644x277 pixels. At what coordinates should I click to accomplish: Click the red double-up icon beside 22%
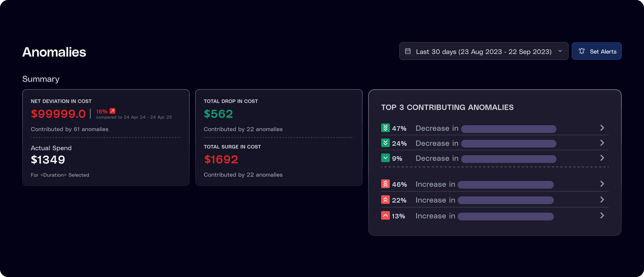(385, 200)
